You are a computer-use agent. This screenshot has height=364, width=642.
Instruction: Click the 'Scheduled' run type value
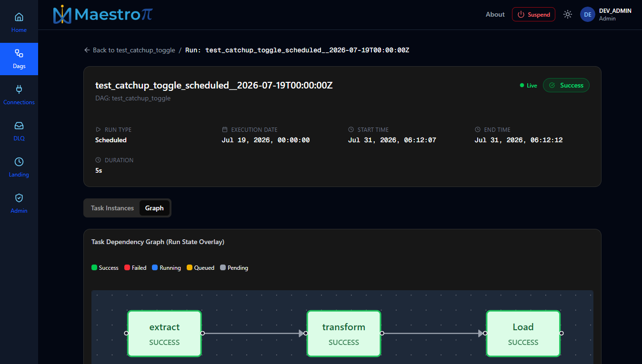[111, 140]
